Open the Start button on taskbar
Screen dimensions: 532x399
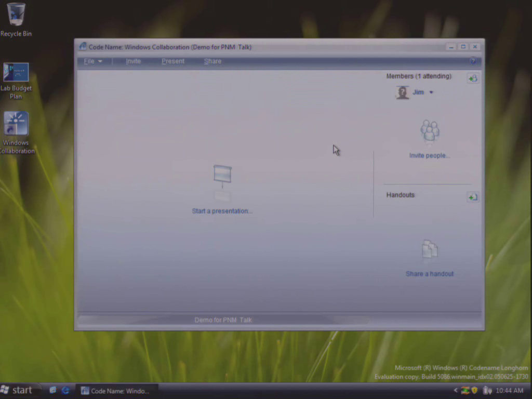click(17, 390)
